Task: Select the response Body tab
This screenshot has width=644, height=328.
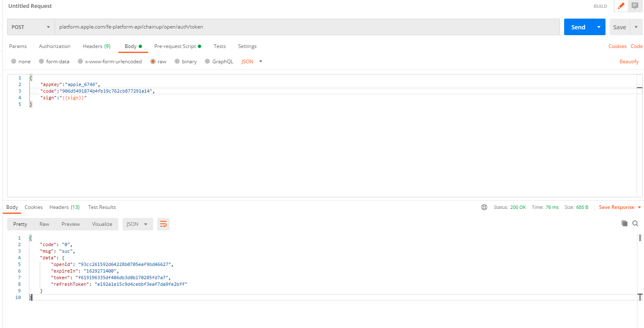Action: (12, 207)
